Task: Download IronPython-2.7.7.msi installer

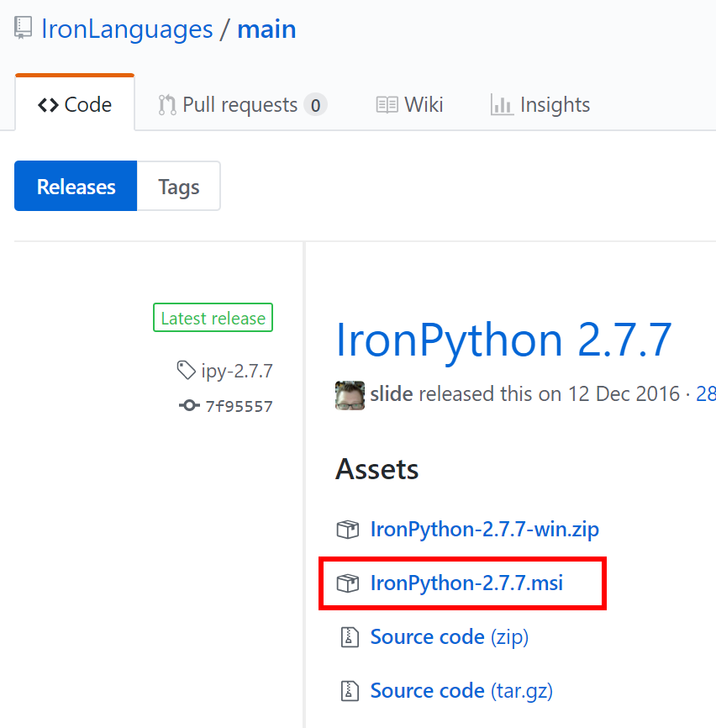Action: pos(466,583)
